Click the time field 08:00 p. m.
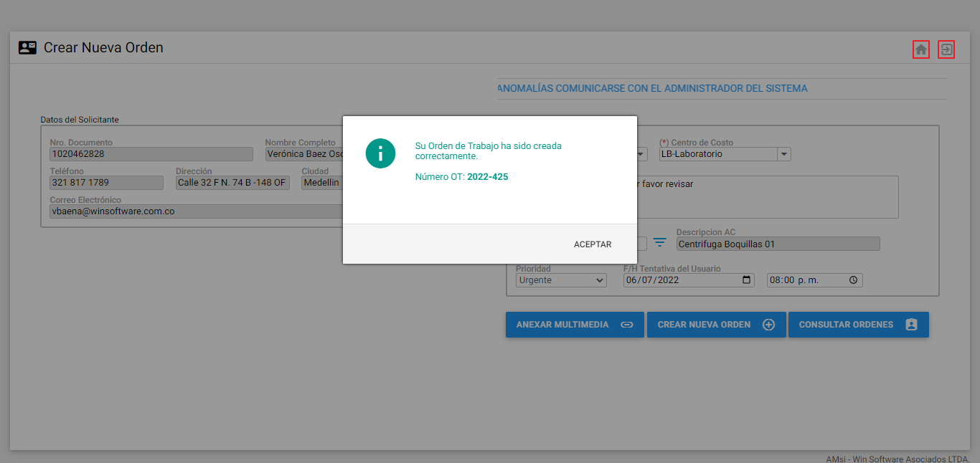 815,280
